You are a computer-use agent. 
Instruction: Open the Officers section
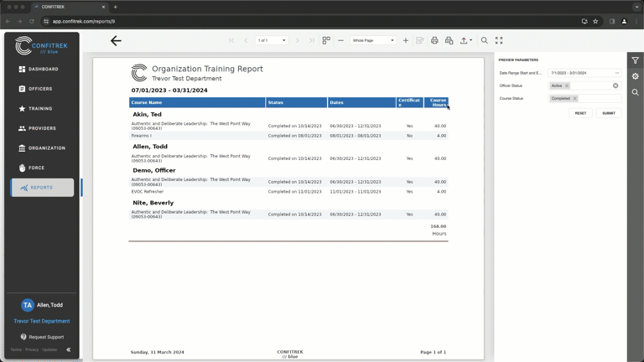pyautogui.click(x=42, y=89)
